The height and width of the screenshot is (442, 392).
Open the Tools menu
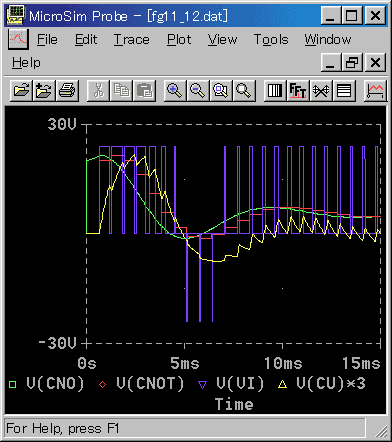click(271, 40)
